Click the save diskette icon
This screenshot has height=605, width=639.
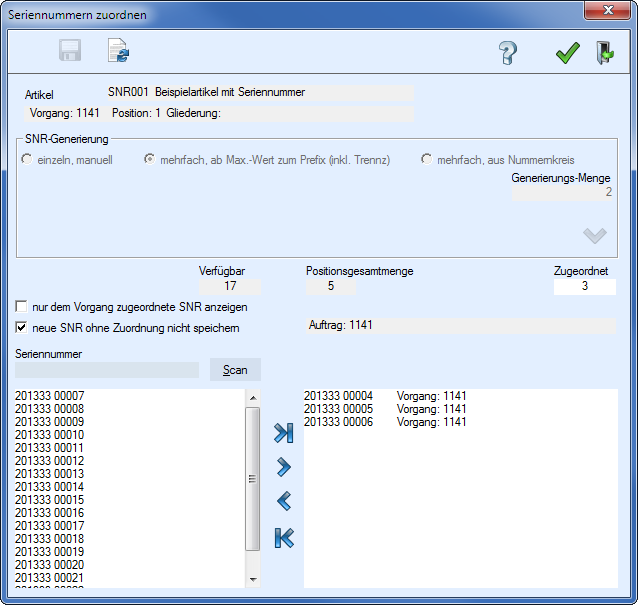pyautogui.click(x=70, y=52)
